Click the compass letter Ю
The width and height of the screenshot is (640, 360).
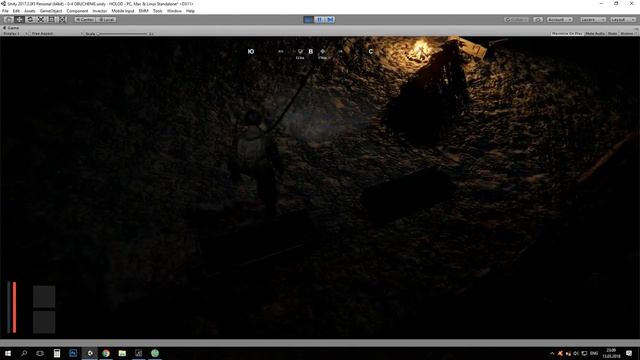click(251, 51)
